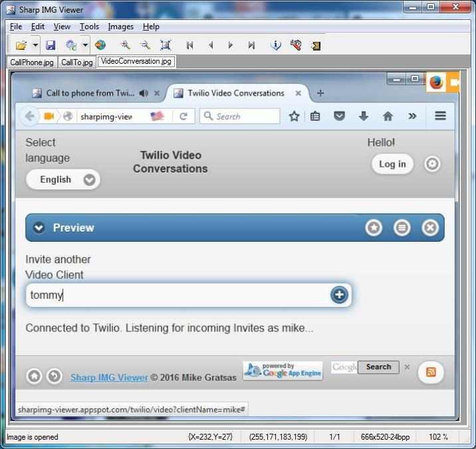The width and height of the screenshot is (476, 449).
Task: Select the VideoConversation.jpg tab
Action: coord(136,61)
